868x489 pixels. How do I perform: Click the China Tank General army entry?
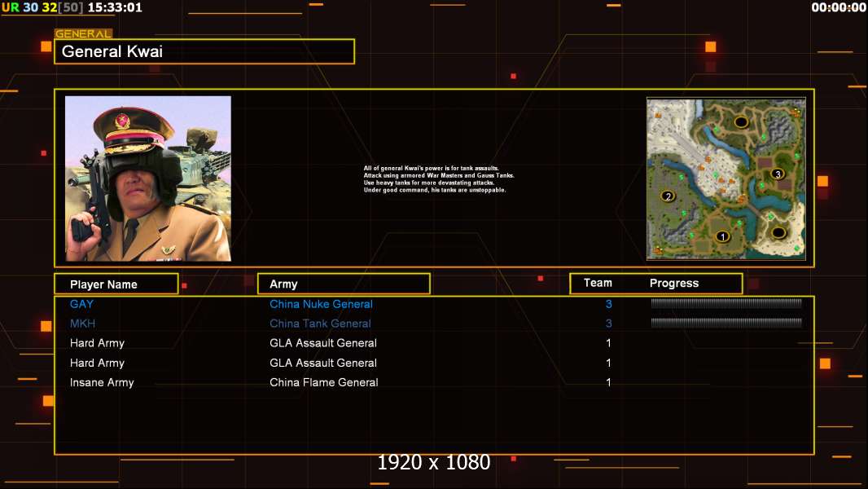tap(321, 324)
